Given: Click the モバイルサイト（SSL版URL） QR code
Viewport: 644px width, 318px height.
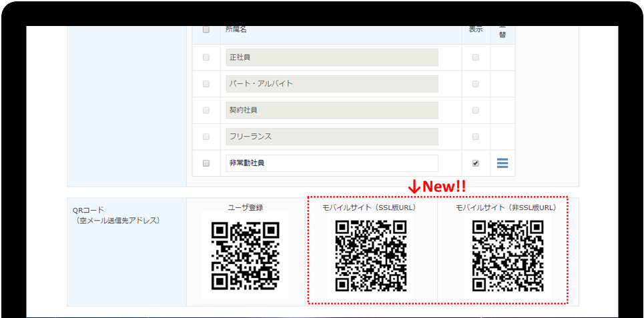Looking at the screenshot, I should point(371,256).
